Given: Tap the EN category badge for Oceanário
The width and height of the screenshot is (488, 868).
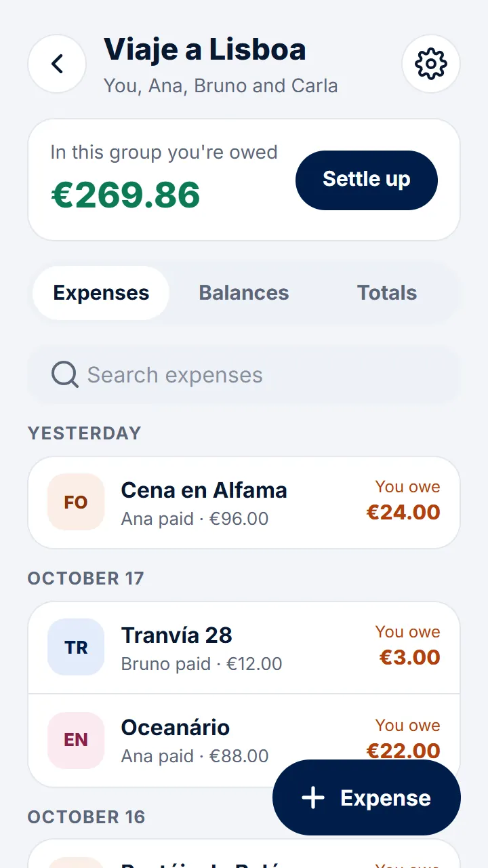Looking at the screenshot, I should [76, 741].
